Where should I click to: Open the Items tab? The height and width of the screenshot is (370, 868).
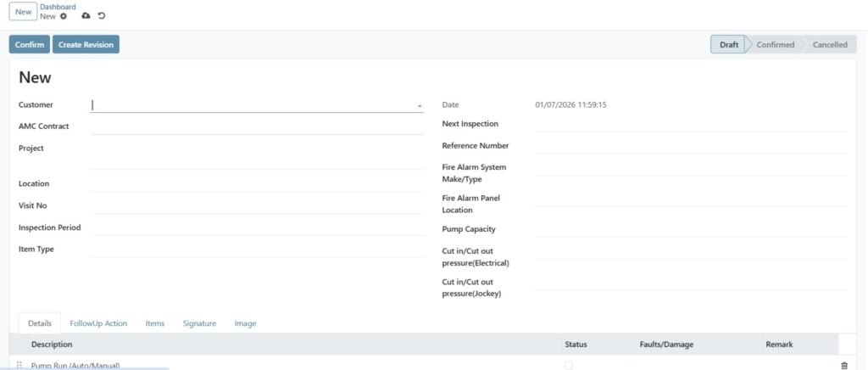point(155,323)
